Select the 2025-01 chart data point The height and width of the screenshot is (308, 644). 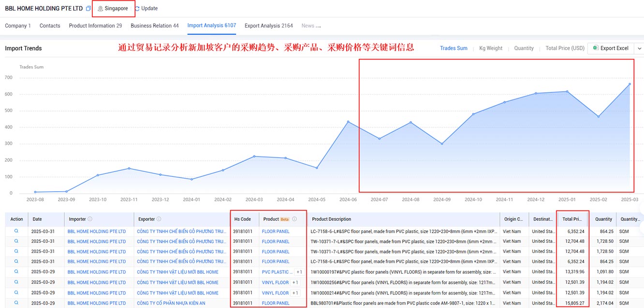pos(567,91)
